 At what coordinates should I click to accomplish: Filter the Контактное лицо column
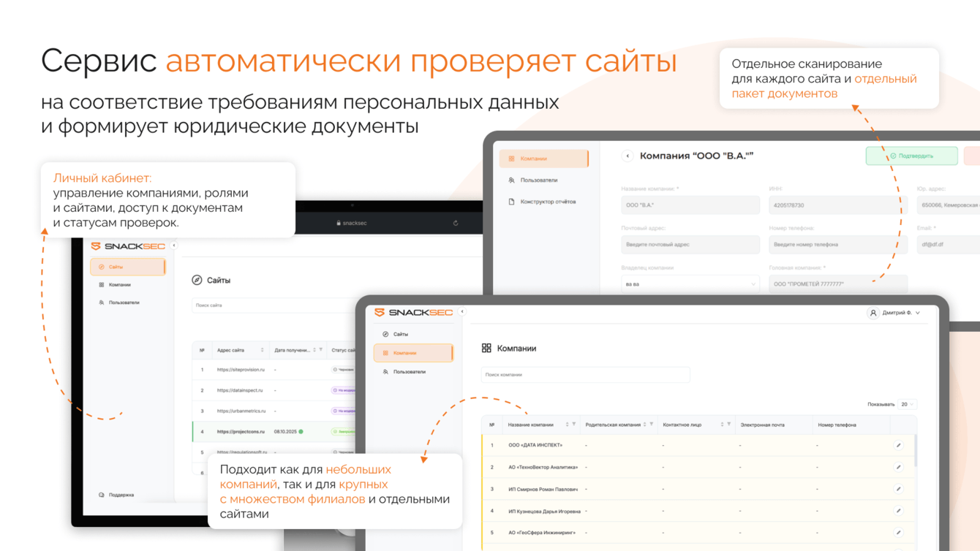pos(729,425)
